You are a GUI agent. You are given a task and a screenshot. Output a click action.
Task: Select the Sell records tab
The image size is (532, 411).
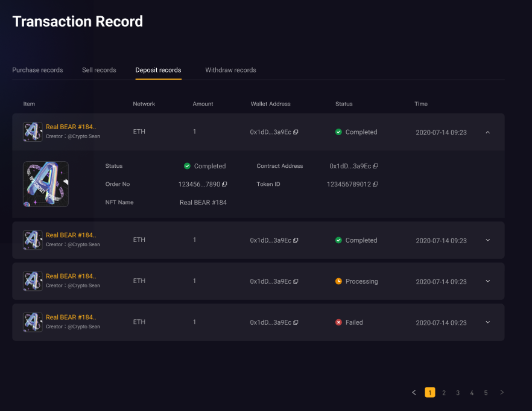[x=99, y=70]
